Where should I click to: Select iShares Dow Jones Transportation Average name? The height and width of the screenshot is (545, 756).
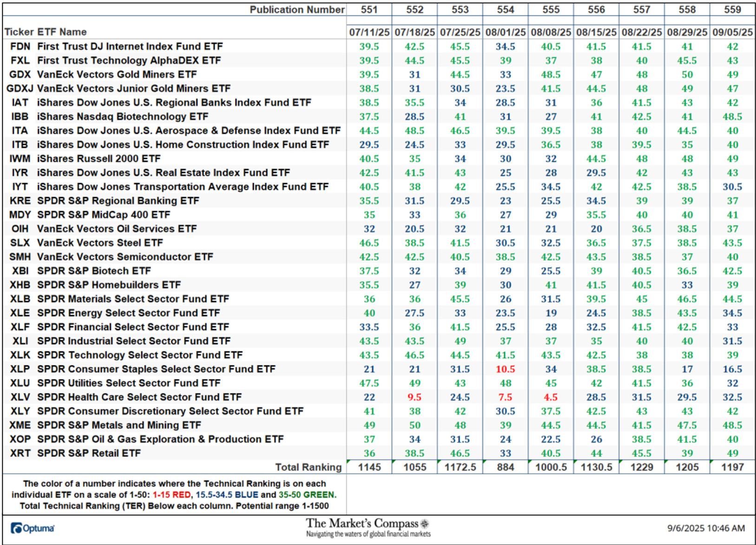click(x=183, y=187)
